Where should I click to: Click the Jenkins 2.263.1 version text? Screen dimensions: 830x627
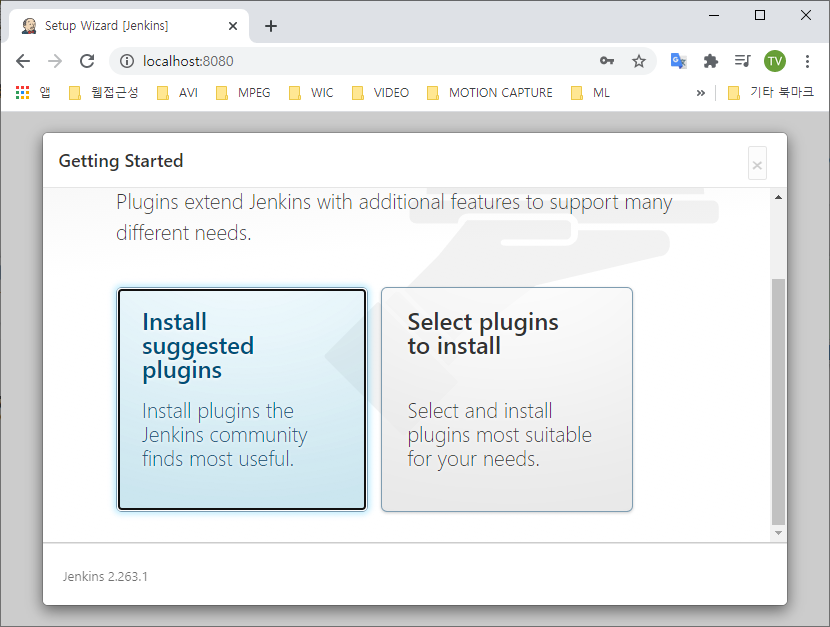(x=105, y=576)
